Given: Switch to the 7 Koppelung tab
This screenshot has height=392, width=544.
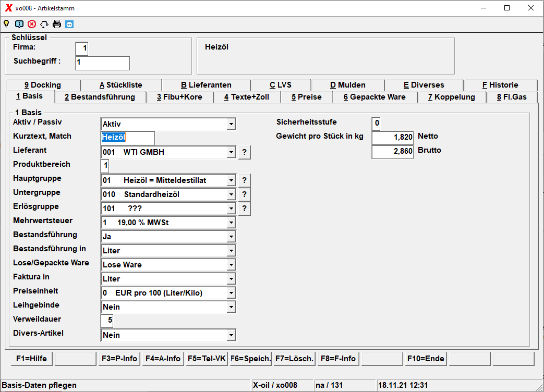Looking at the screenshot, I should 451,97.
